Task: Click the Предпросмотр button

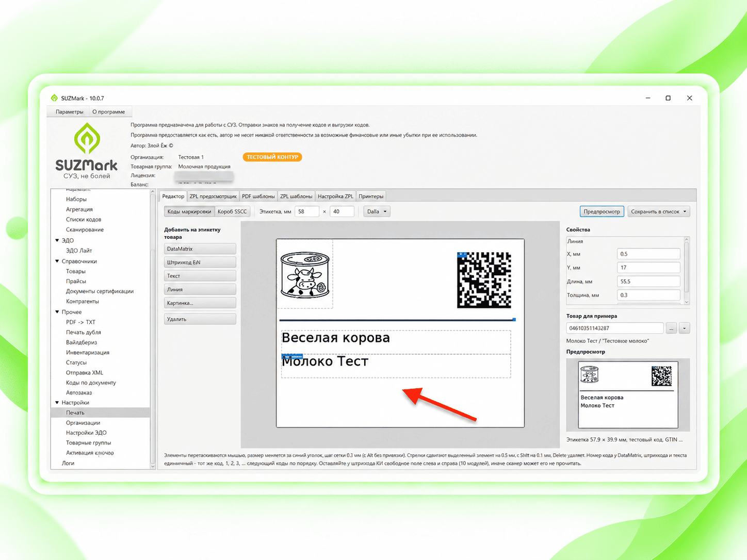Action: (602, 211)
